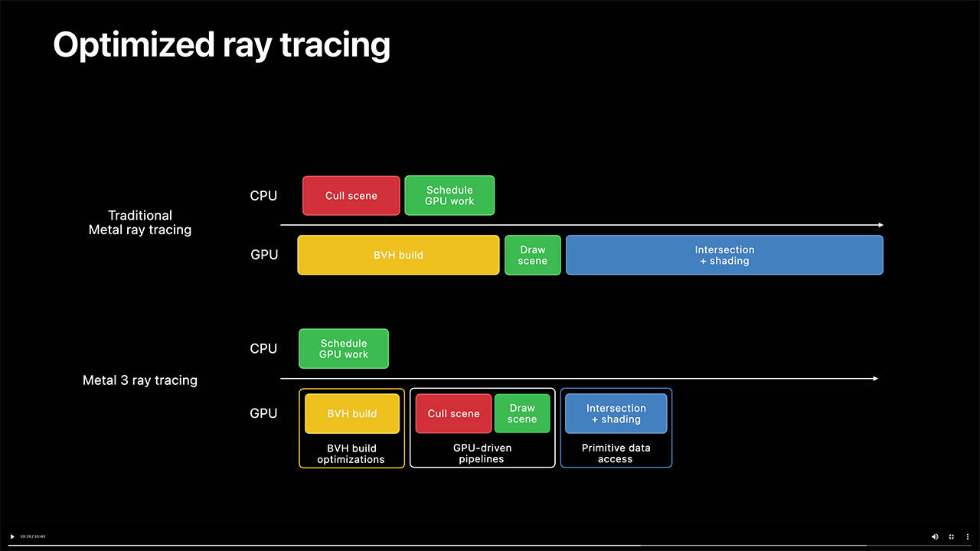Select small yellow BVH build box in Metal 3
The width and height of the screenshot is (980, 551).
tap(352, 414)
